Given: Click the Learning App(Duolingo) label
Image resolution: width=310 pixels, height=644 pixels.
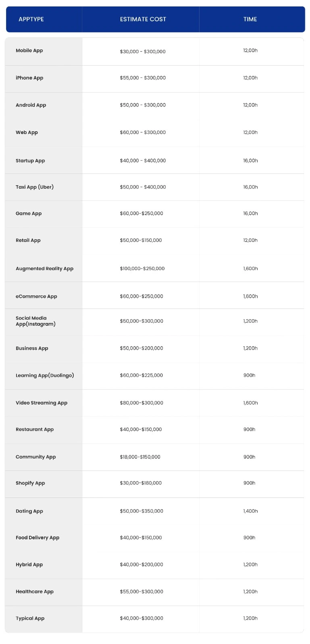Looking at the screenshot, I should pos(45,376).
